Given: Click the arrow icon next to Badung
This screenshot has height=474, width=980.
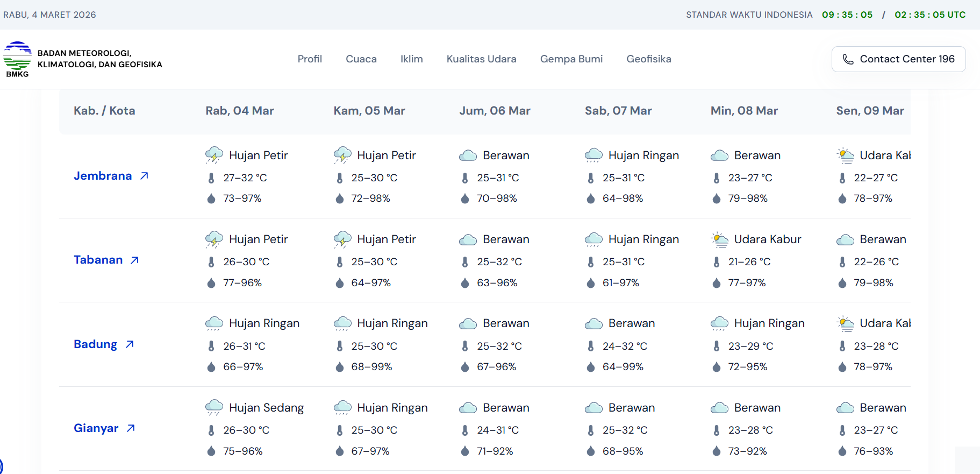Looking at the screenshot, I should [130, 344].
